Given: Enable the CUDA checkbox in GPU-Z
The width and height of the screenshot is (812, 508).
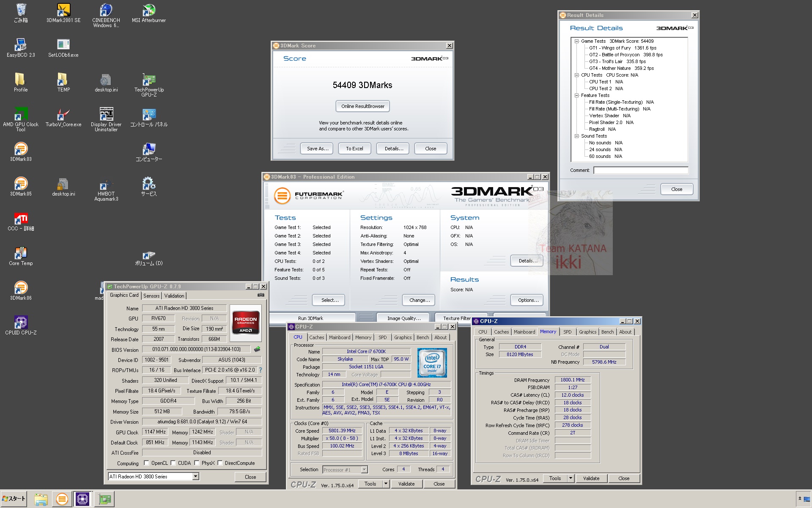Looking at the screenshot, I should tap(173, 463).
